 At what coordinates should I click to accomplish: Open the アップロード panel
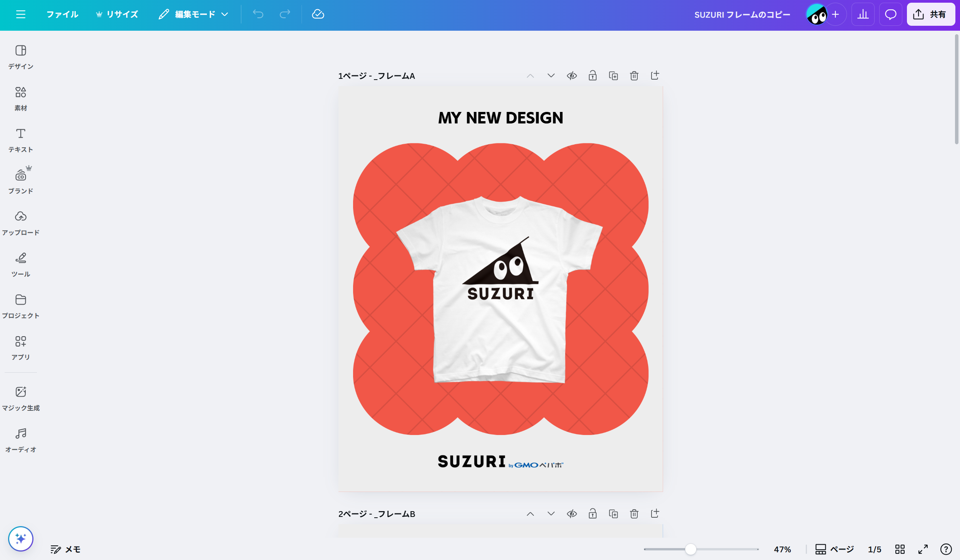[x=21, y=223]
